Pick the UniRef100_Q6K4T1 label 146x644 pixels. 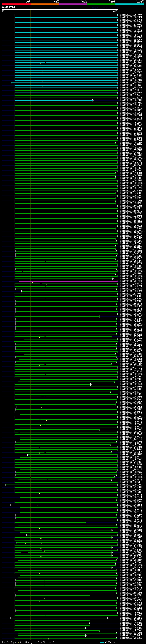pyautogui.click(x=131, y=77)
